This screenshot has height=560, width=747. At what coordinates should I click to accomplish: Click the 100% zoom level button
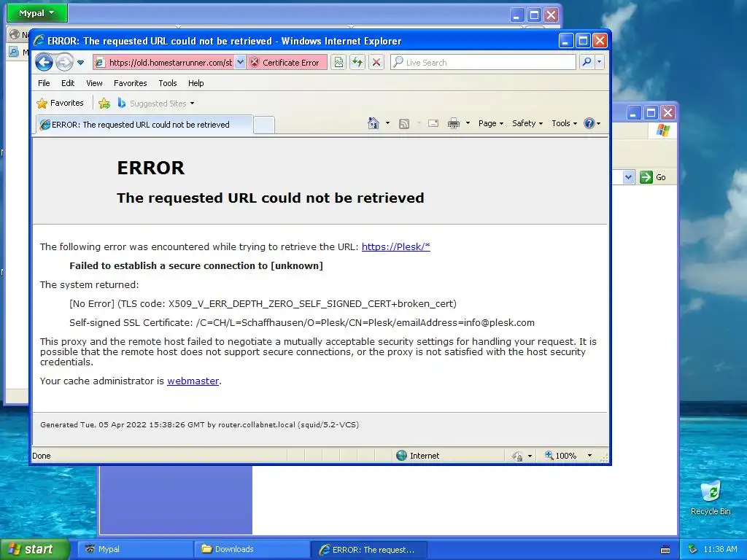click(561, 456)
